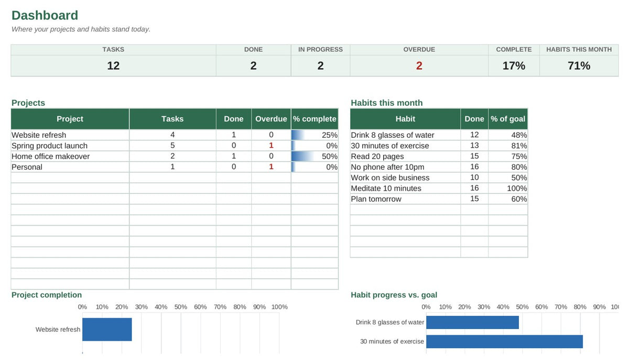Click the "48%" goal cell for Drink 8 glasses of water
629x364 pixels.
508,135
